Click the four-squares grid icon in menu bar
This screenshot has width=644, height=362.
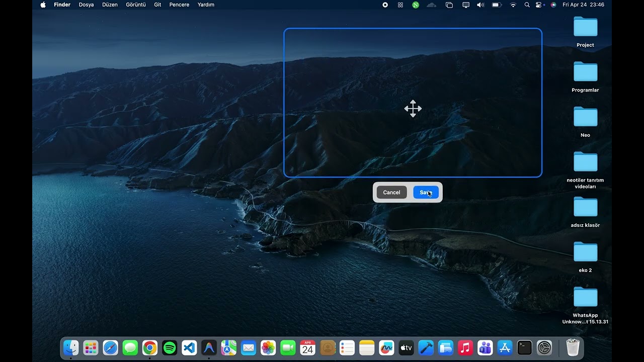[x=400, y=5]
